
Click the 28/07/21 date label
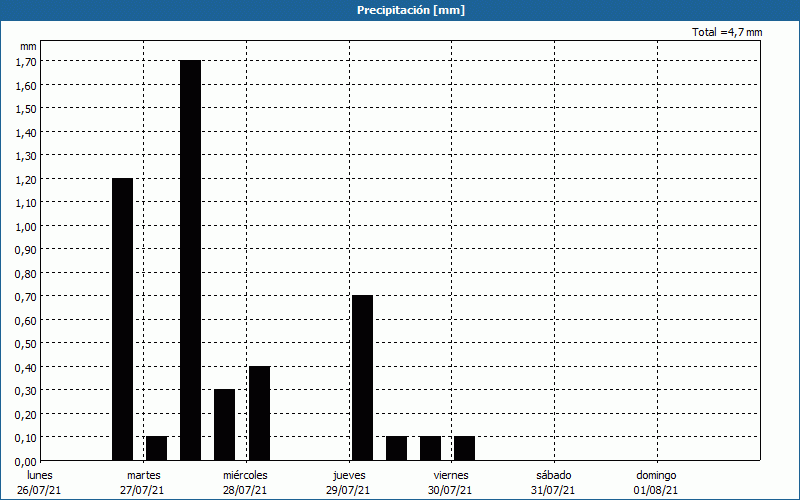coord(245,490)
